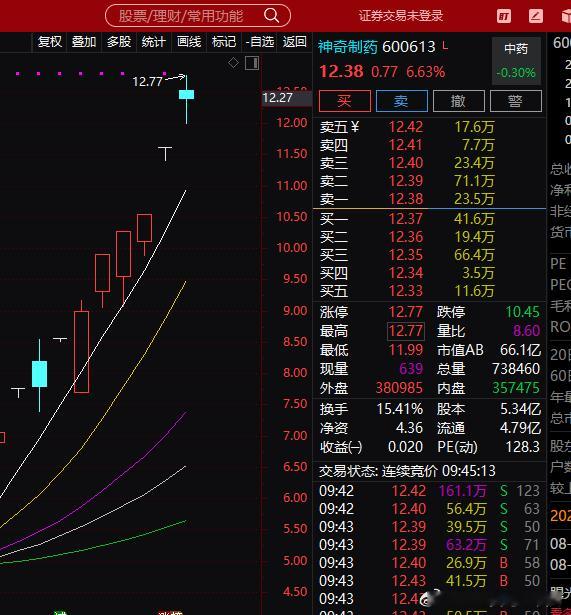
Task: Click the search magnifier icon
Action: pyautogui.click(x=271, y=16)
